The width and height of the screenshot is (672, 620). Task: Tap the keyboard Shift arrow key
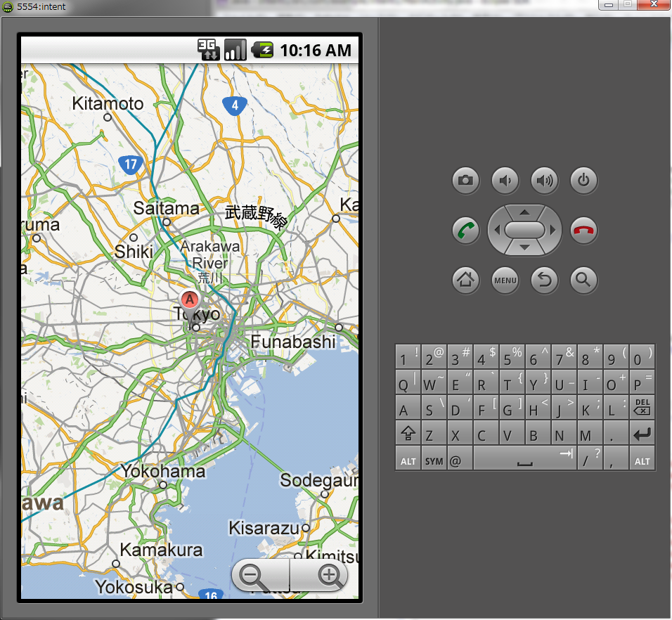point(408,433)
